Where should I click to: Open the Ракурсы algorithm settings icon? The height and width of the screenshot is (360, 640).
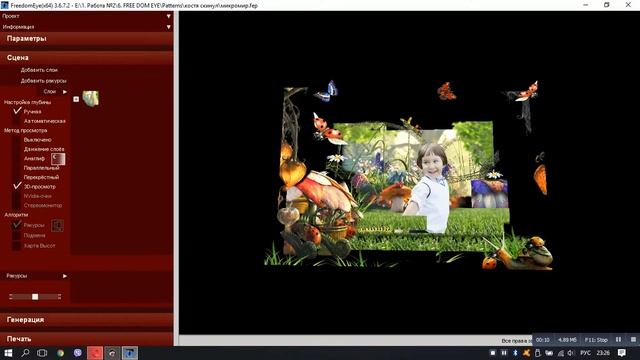pos(57,225)
